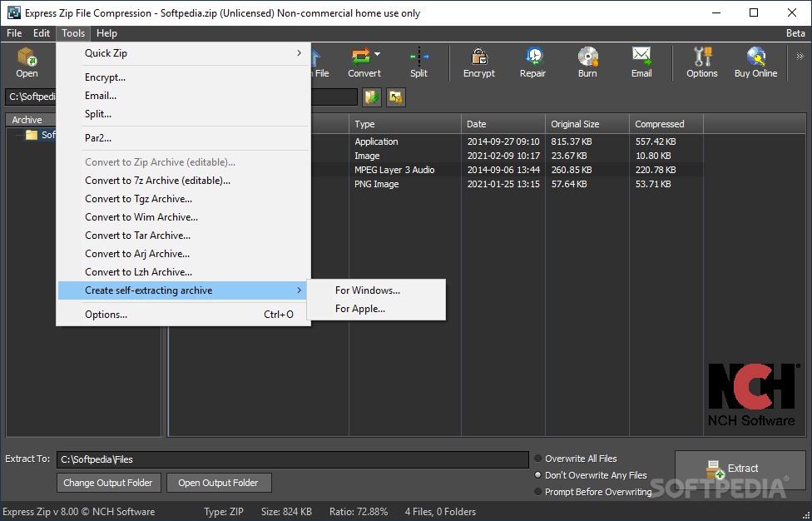Select Convert to Wim Archive
This screenshot has height=521, width=812.
click(183, 217)
